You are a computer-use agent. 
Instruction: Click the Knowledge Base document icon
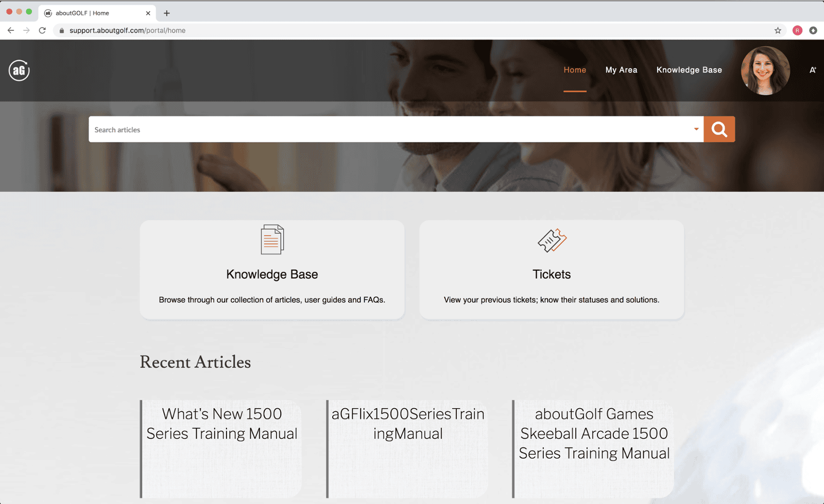pyautogui.click(x=272, y=239)
